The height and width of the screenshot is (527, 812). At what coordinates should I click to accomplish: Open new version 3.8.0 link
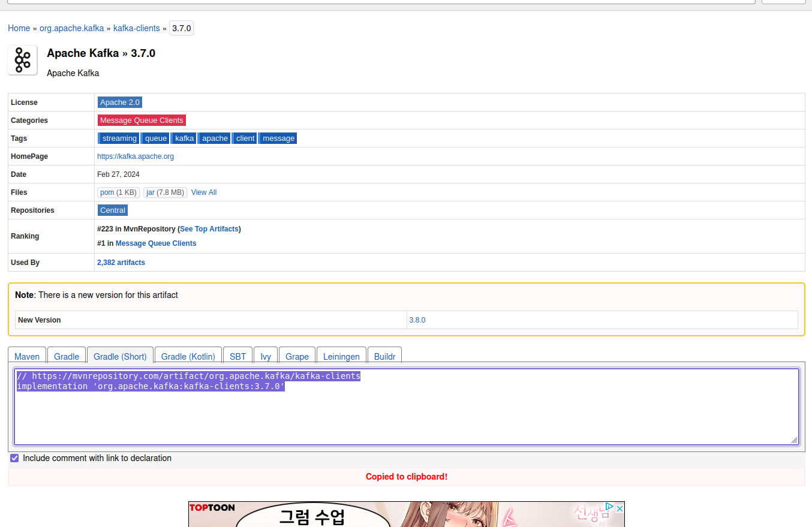pyautogui.click(x=417, y=320)
